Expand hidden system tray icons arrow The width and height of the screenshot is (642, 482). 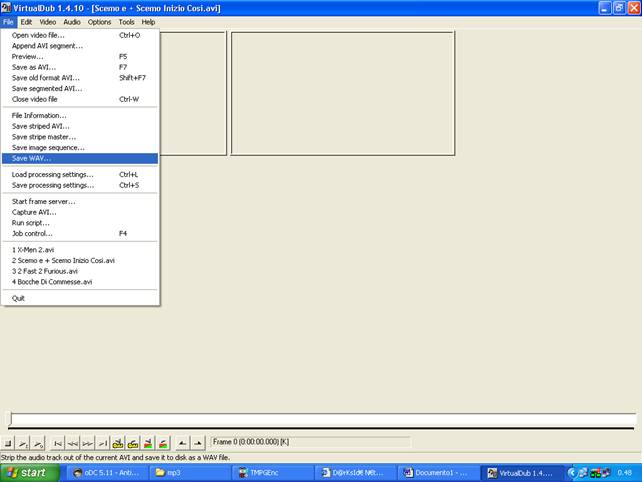coord(572,473)
